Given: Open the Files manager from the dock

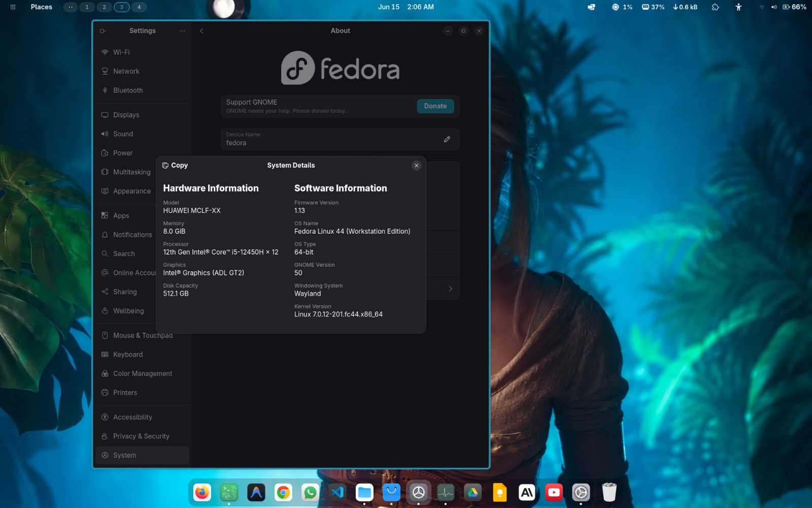Looking at the screenshot, I should coord(364,492).
